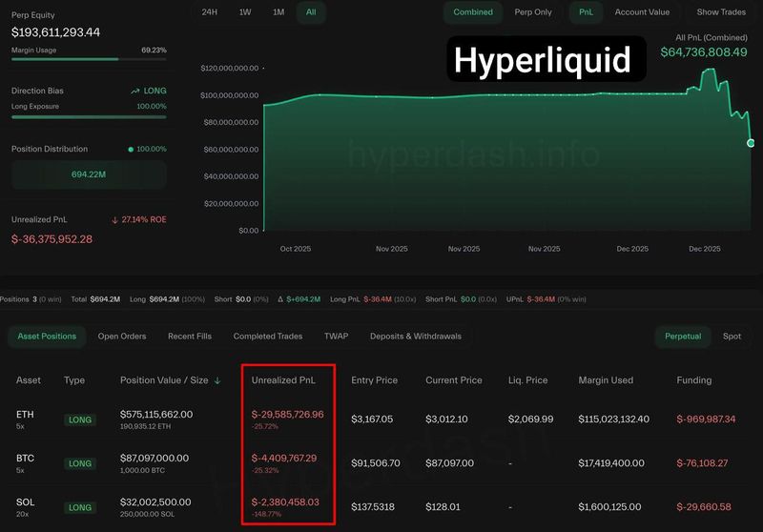763x532 pixels.
Task: Click the chart endpoint marker dot
Action: 751,143
